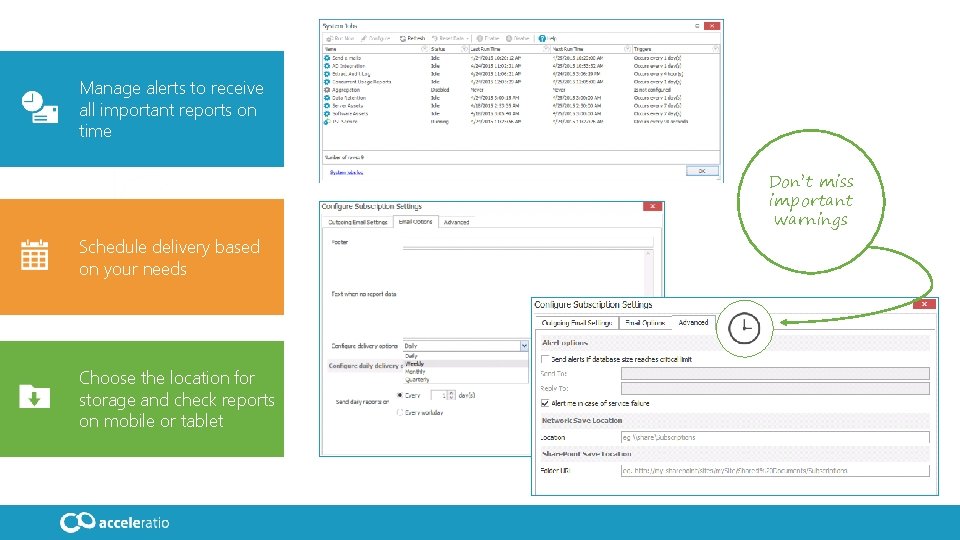The width and height of the screenshot is (960, 540).
Task: Click the Send To input field
Action: pyautogui.click(x=775, y=373)
